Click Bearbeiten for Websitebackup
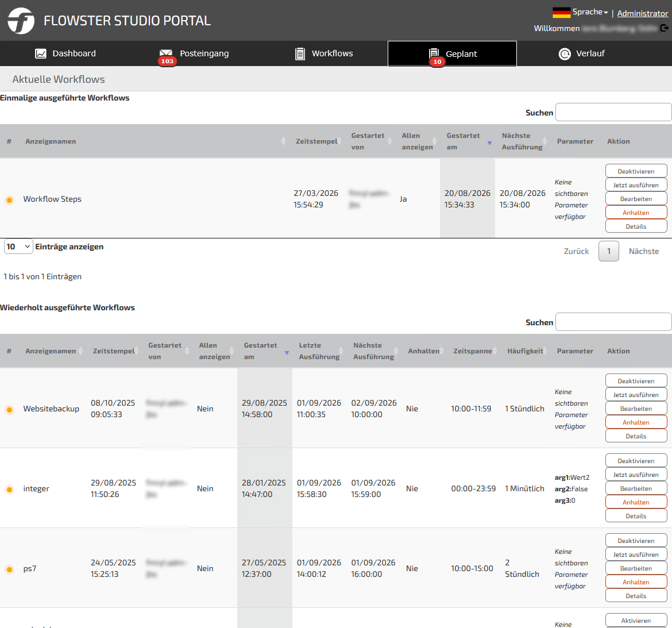Screen dimensions: 672x628 pyautogui.click(x=636, y=408)
